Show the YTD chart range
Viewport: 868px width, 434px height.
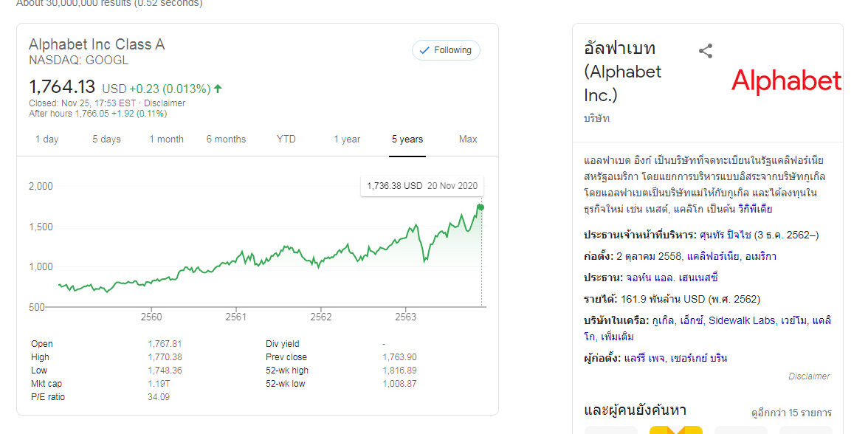click(x=286, y=139)
